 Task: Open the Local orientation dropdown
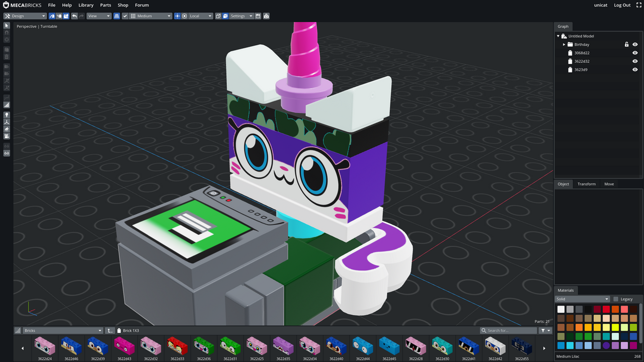[x=201, y=16]
